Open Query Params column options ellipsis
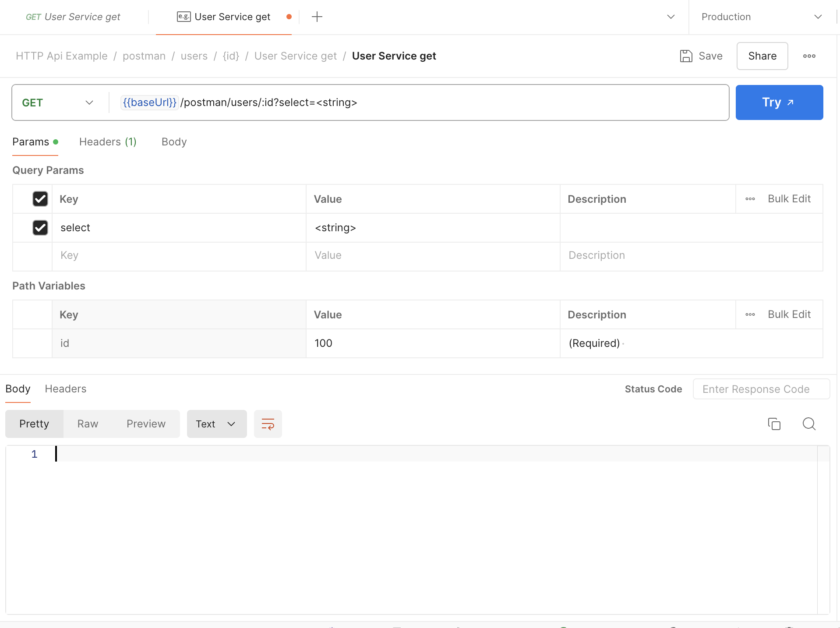 tap(750, 199)
